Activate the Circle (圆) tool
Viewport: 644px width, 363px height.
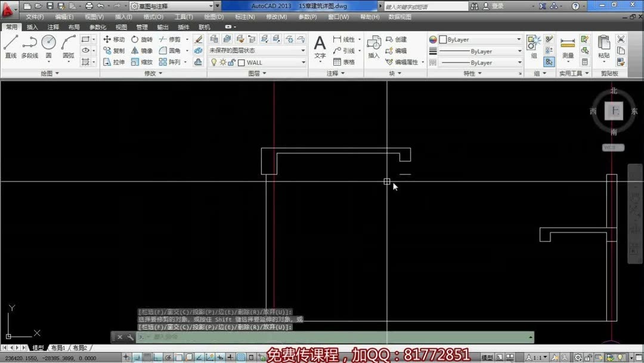tap(48, 43)
